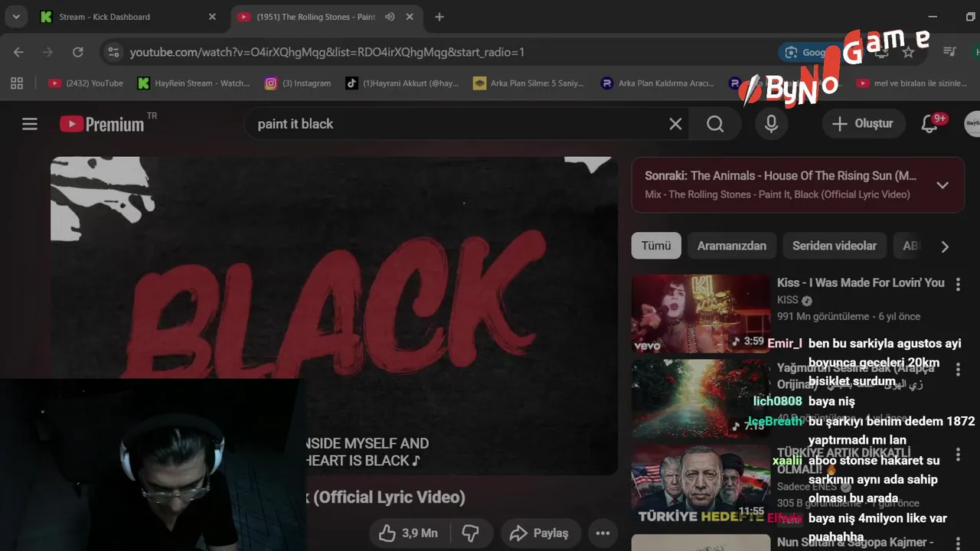980x551 pixels.
Task: Open HayRein Stream bookmark
Action: tap(194, 83)
